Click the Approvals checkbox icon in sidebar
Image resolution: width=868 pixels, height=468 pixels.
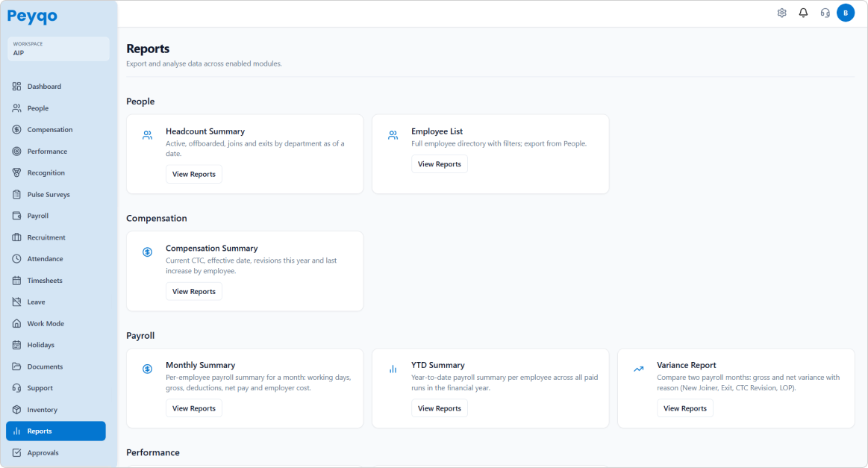(16, 452)
